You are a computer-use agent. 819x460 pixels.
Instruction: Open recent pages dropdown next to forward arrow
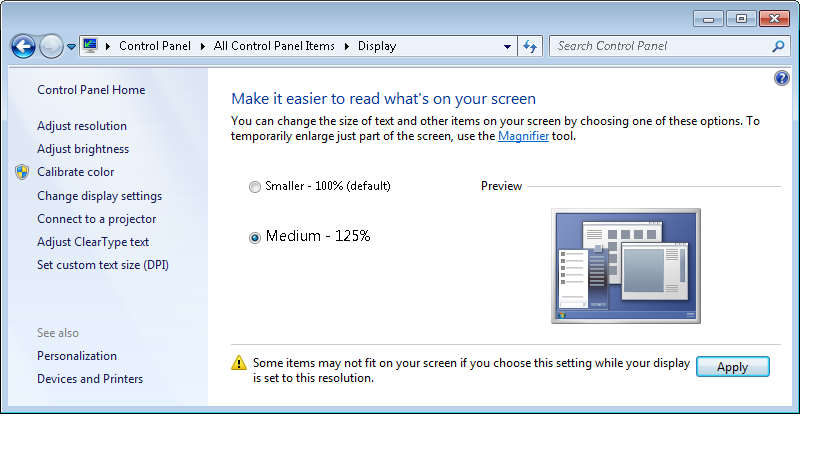click(x=72, y=46)
